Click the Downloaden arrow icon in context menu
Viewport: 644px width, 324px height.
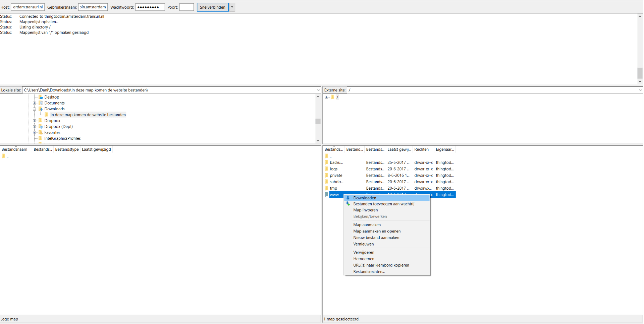pyautogui.click(x=348, y=198)
